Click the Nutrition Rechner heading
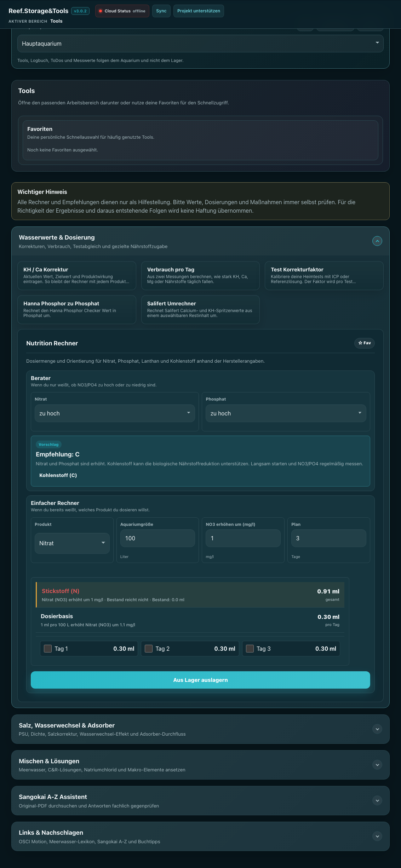 (52, 343)
